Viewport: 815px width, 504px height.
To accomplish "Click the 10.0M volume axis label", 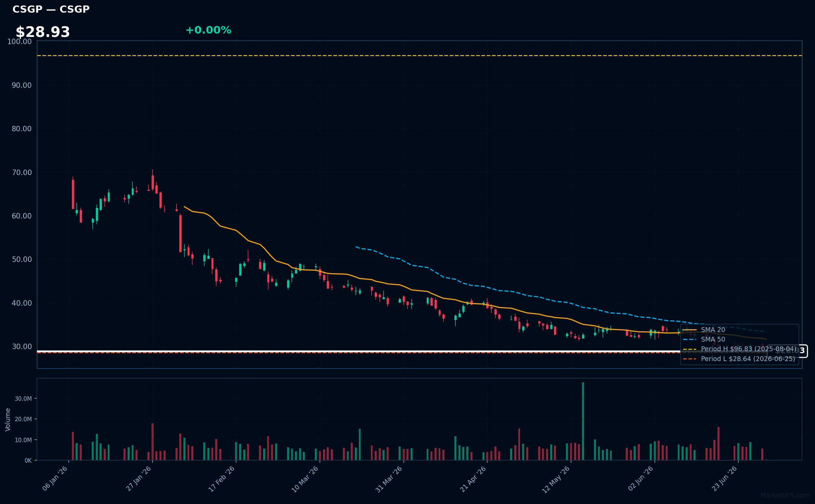I will tap(23, 440).
